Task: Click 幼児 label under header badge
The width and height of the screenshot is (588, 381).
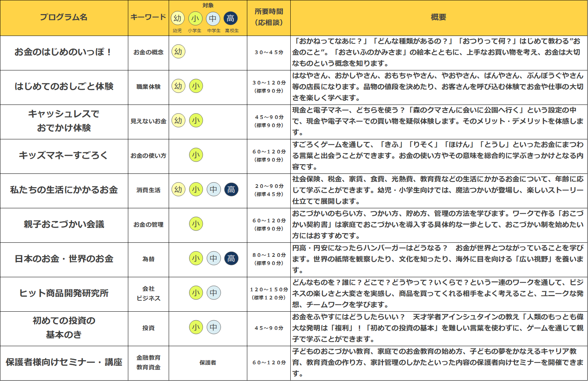Action: [x=177, y=31]
